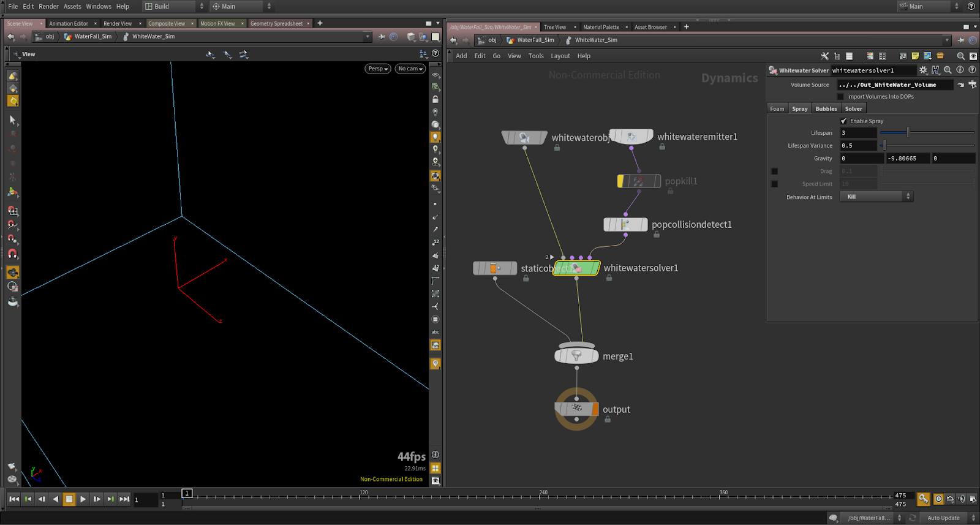Open the No cam camera dropdown
Screen dimensions: 980x525
(x=410, y=69)
